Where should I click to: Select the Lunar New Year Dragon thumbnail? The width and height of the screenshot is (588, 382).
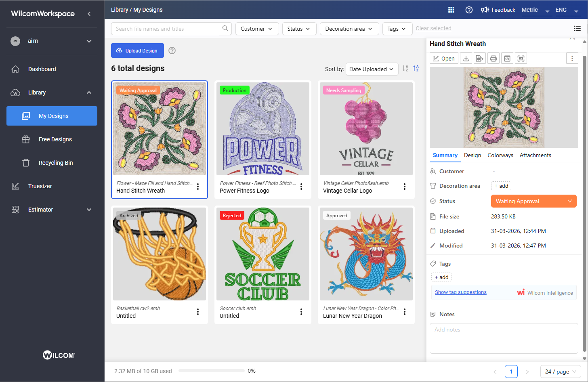(366, 254)
